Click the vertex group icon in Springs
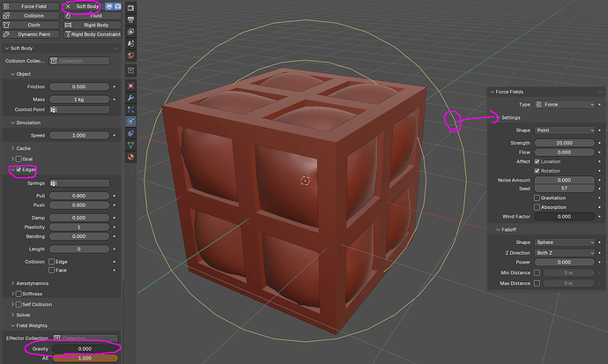The image size is (608, 364). point(54,183)
